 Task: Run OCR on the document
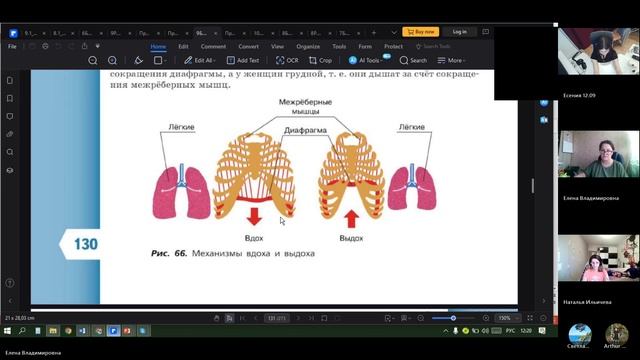287,60
